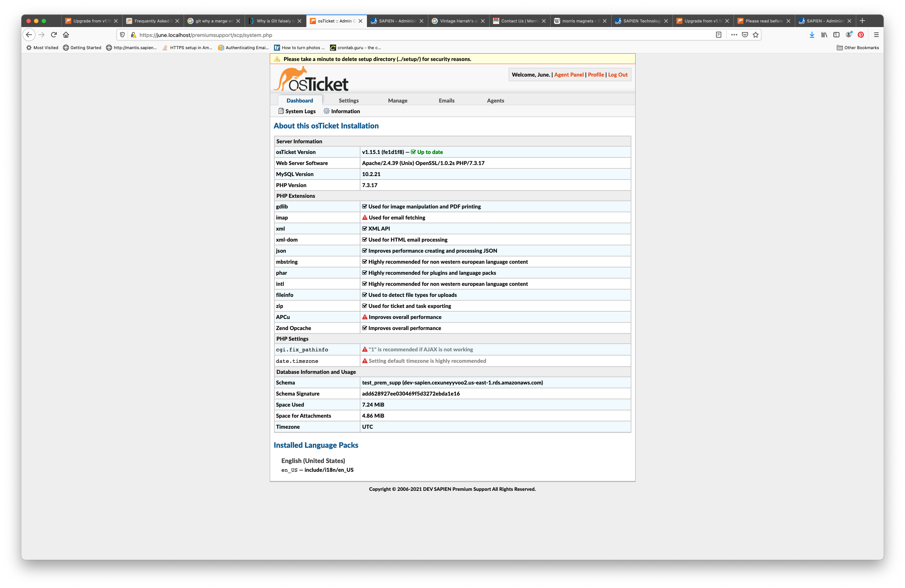Click setup directory warning icon

tap(277, 59)
